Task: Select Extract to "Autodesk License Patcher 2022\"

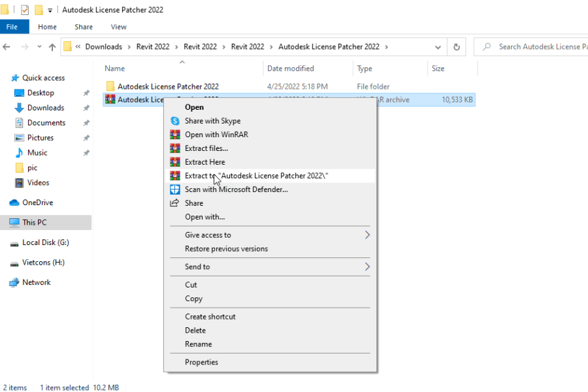Action: click(256, 176)
